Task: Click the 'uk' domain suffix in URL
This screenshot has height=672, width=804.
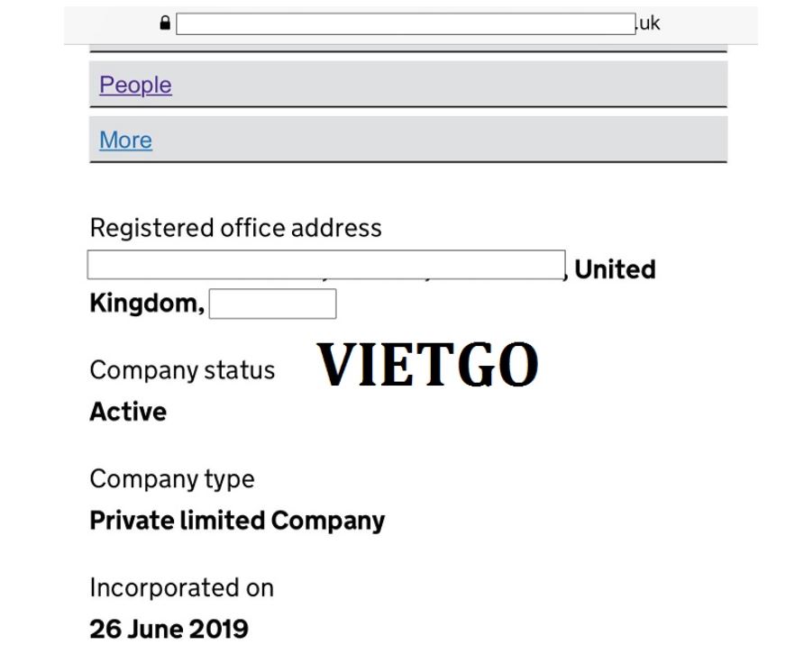Action: (649, 23)
